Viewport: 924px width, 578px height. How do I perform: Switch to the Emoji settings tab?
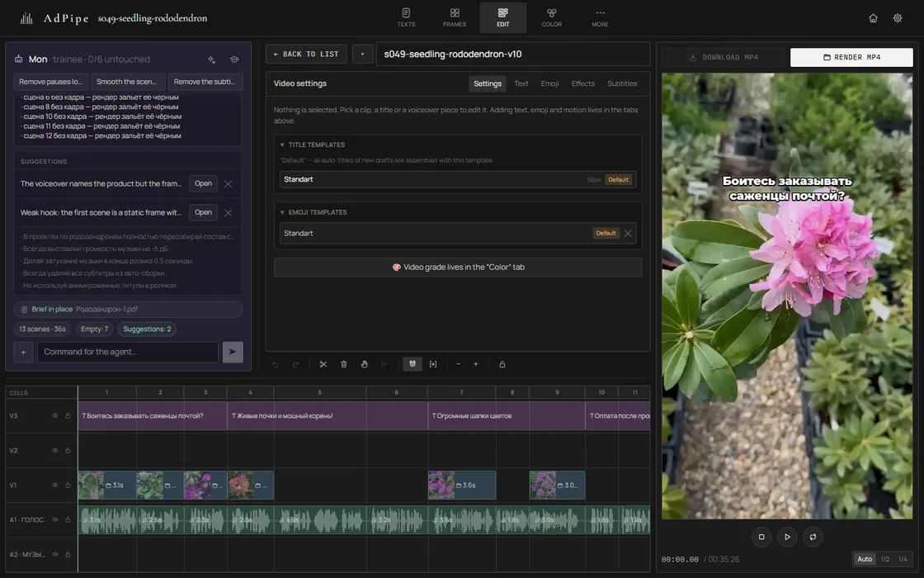tap(549, 83)
